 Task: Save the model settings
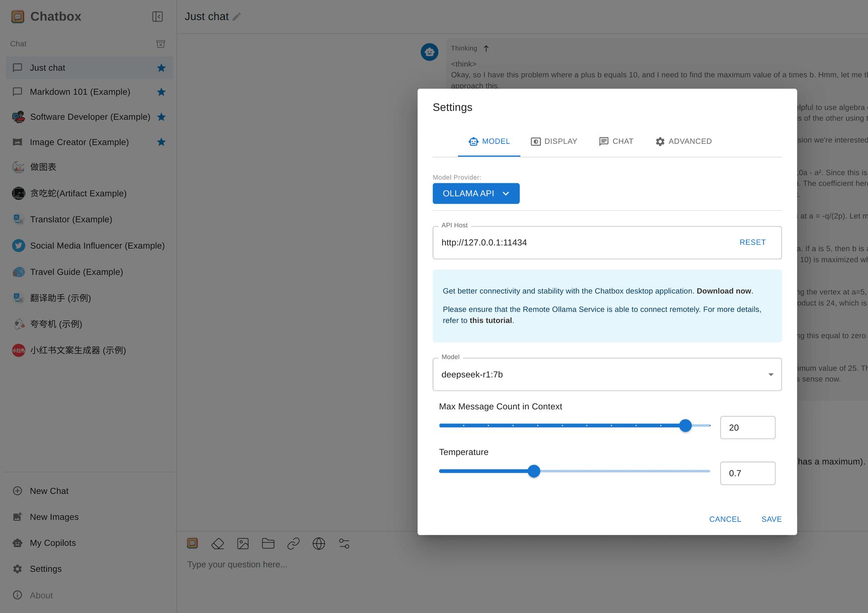[771, 519]
